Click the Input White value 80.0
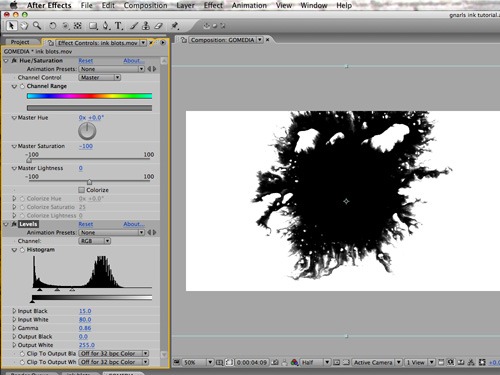Screen dimensions: 500x375 click(85, 320)
